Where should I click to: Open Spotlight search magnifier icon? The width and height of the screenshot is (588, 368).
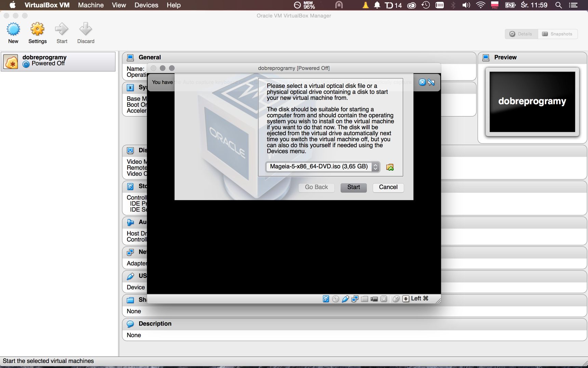[559, 5]
